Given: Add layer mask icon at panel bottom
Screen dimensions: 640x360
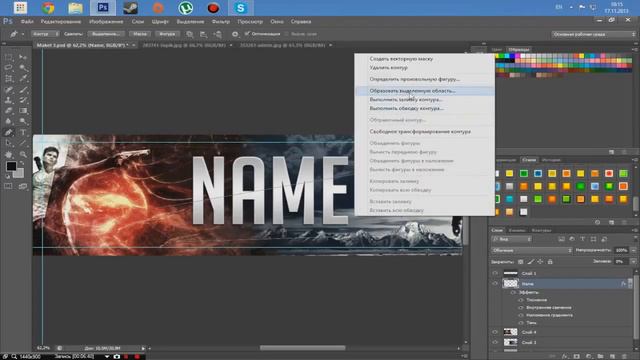Looking at the screenshot, I should click(x=576, y=356).
